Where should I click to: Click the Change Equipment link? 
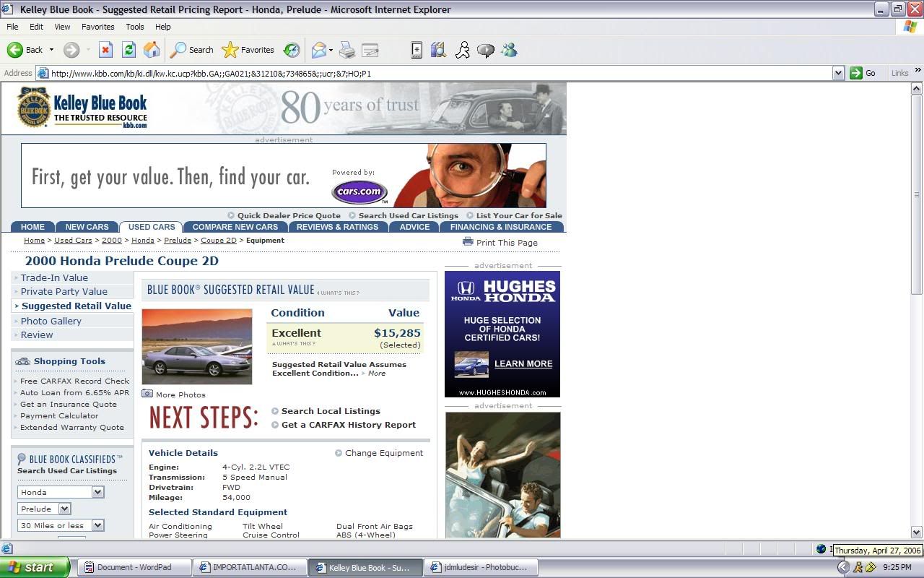(x=383, y=453)
